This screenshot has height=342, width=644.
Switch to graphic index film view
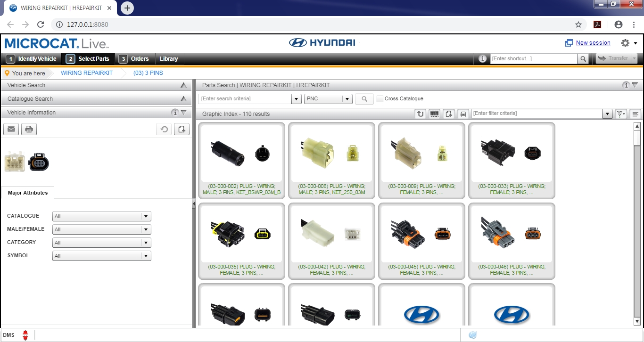pyautogui.click(x=434, y=114)
